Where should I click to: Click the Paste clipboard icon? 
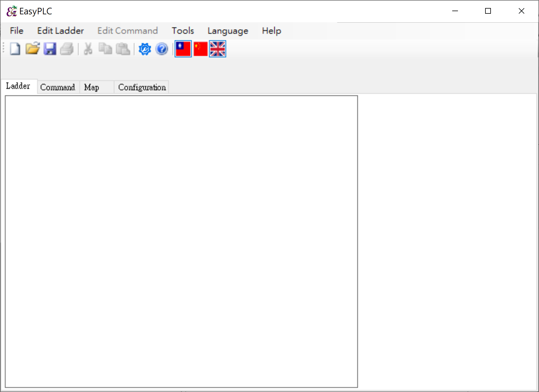pyautogui.click(x=123, y=49)
